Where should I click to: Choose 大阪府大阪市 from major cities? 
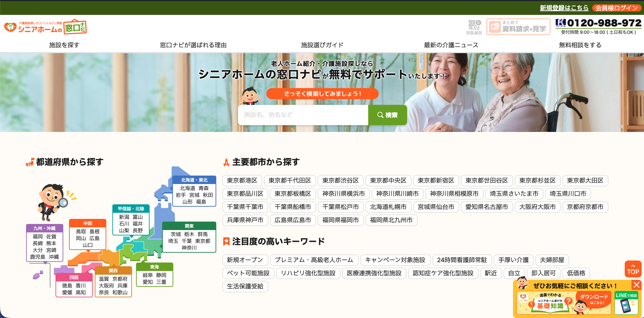(x=537, y=207)
